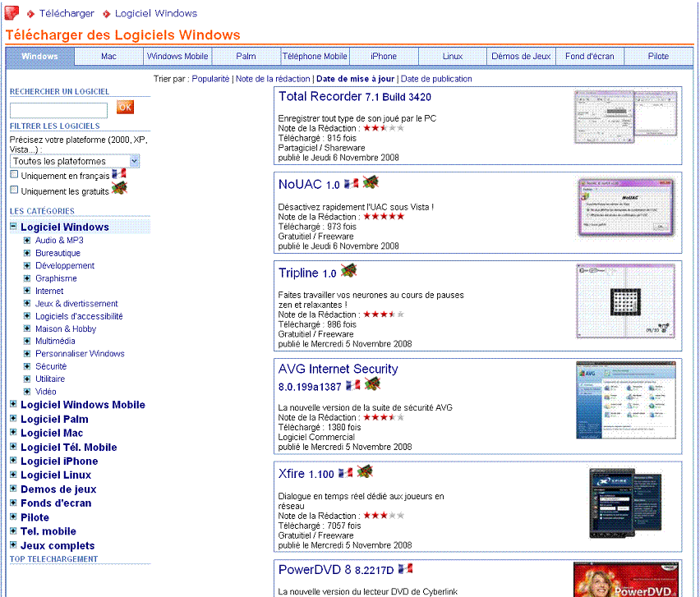The width and height of the screenshot is (700, 597).
Task: Sort by Date de publication
Action: (x=436, y=79)
